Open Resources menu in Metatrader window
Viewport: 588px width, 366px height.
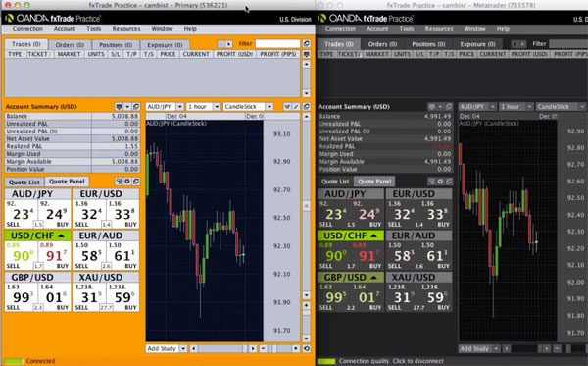439,28
